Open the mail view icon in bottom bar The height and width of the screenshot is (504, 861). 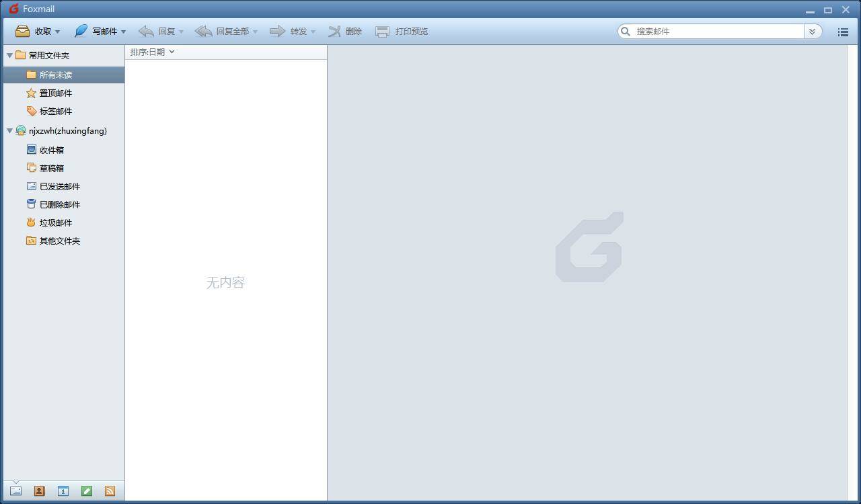tap(15, 491)
